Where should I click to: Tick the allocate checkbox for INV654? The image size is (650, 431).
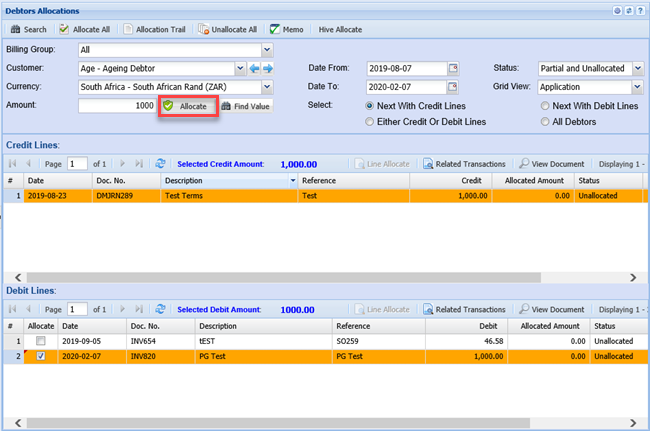point(39,342)
